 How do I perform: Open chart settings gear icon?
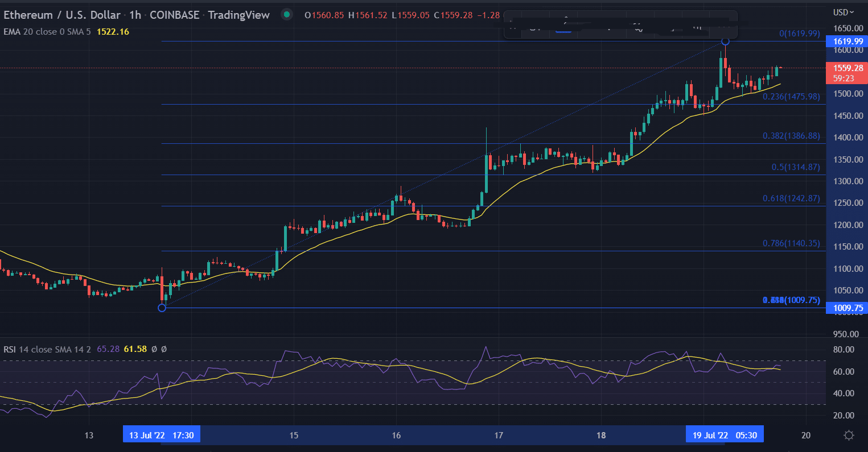click(849, 435)
